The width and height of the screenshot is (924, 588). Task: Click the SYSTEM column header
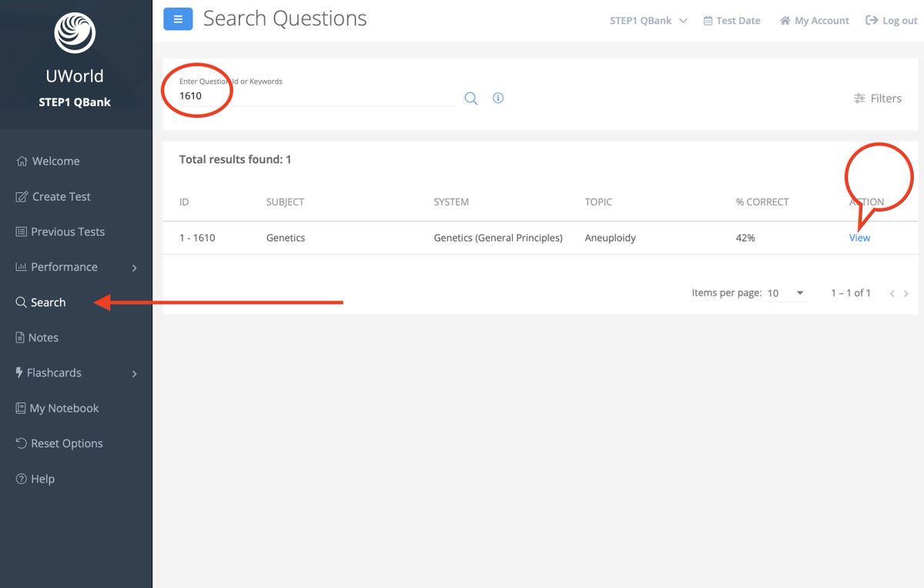[x=451, y=202]
